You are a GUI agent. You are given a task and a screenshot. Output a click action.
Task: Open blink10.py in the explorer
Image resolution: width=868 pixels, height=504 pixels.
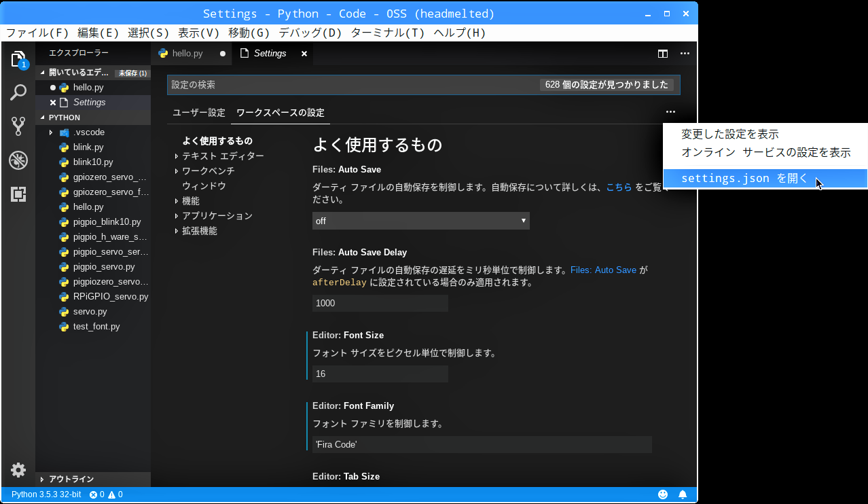(93, 162)
